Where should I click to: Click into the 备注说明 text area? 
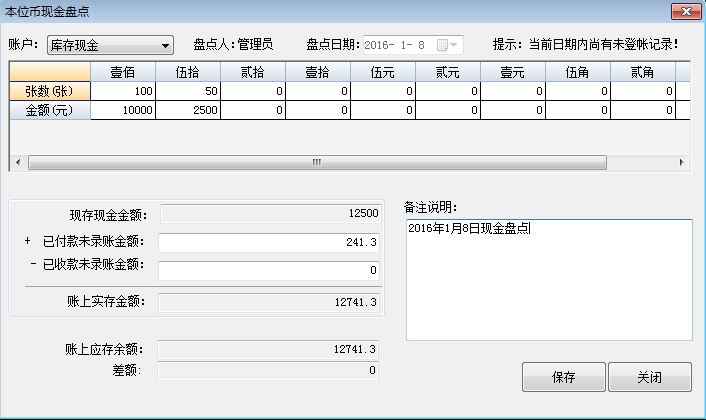548,280
